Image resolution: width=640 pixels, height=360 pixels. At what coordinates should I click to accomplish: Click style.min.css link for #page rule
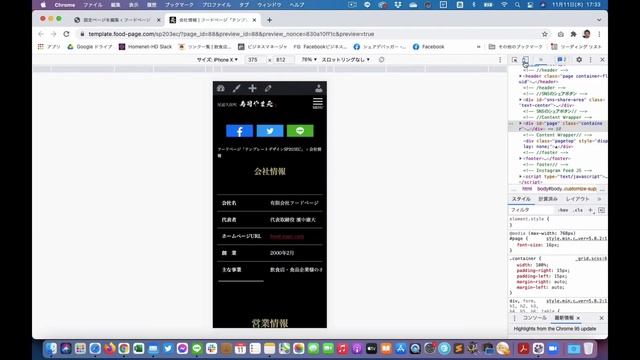point(576,238)
